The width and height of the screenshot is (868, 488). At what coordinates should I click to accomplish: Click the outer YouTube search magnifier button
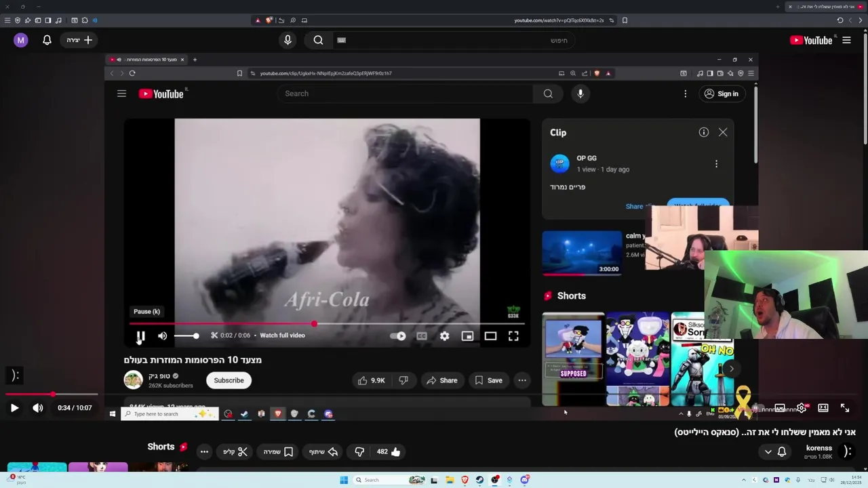point(318,40)
